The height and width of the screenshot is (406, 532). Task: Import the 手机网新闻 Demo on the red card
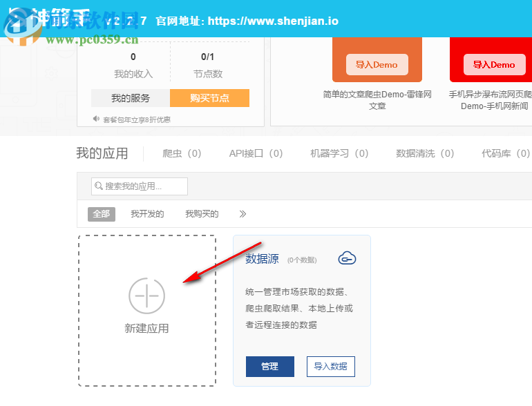click(x=494, y=64)
